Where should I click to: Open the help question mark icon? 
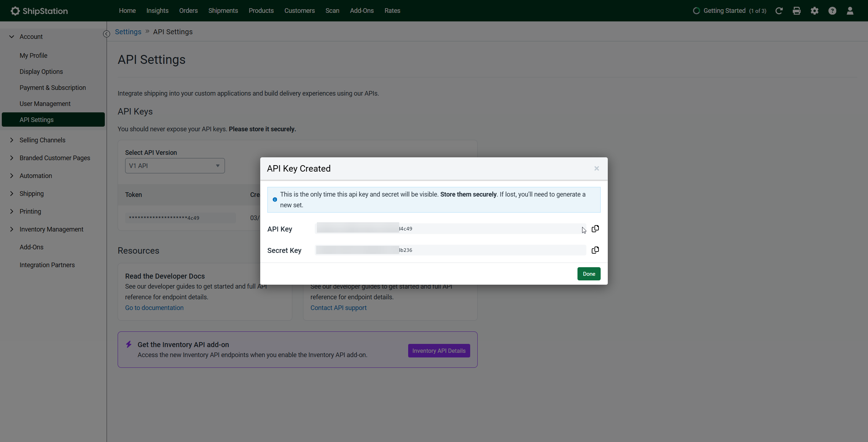(x=832, y=11)
